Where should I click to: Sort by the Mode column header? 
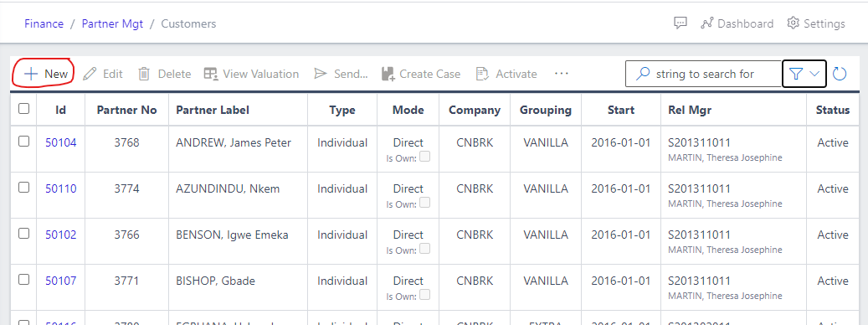pos(408,111)
